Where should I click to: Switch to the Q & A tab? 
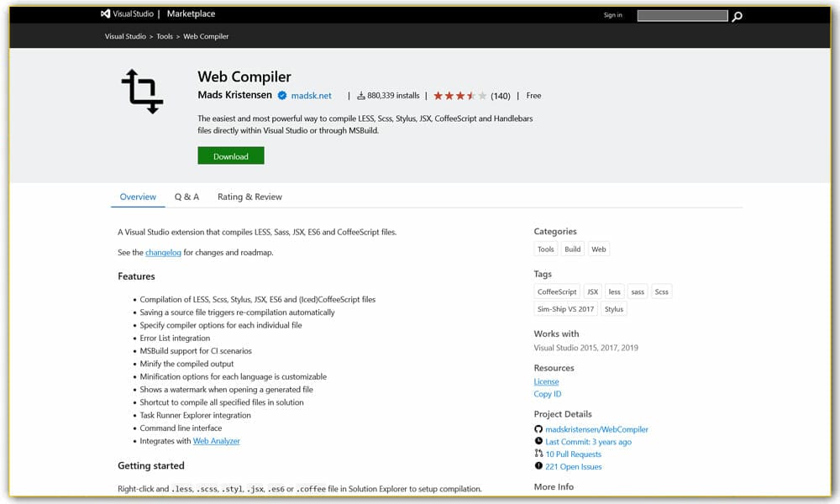(x=186, y=197)
